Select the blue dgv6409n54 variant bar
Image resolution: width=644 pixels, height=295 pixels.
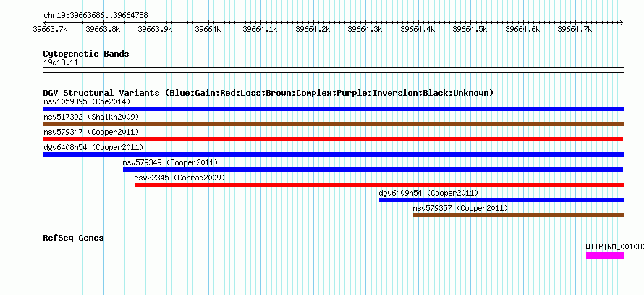pos(501,200)
